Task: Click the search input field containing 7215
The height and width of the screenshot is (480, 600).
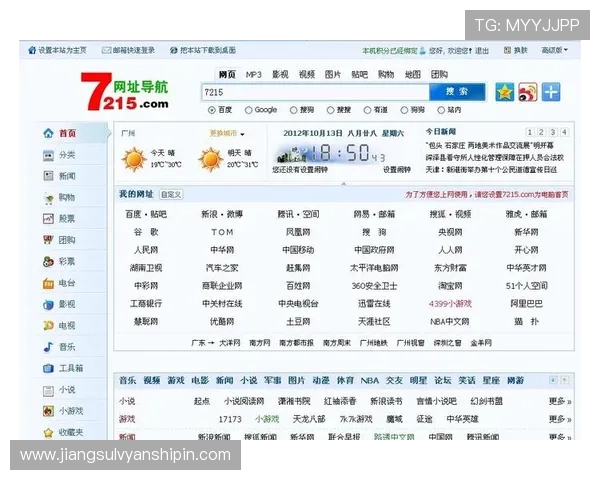Action: (x=315, y=92)
